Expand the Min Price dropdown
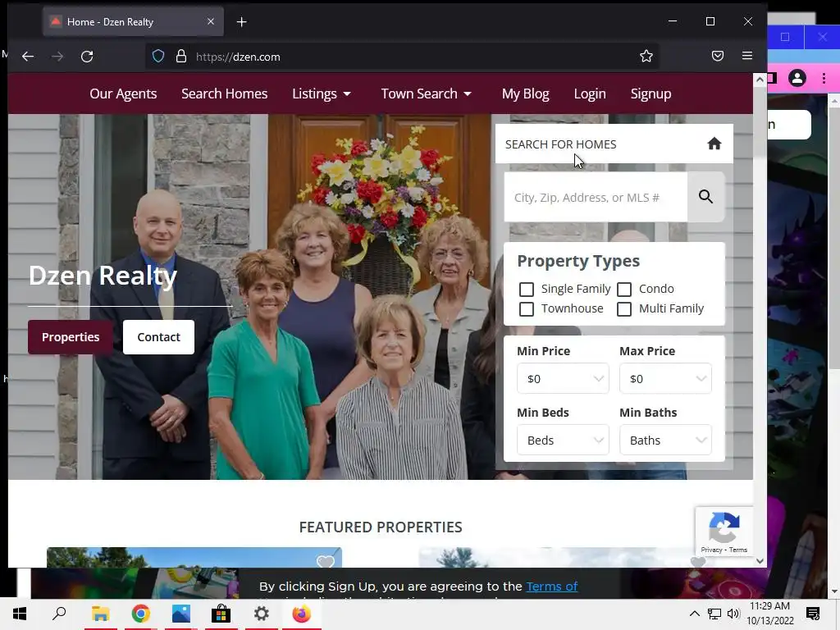Image resolution: width=840 pixels, height=630 pixels. (x=563, y=378)
